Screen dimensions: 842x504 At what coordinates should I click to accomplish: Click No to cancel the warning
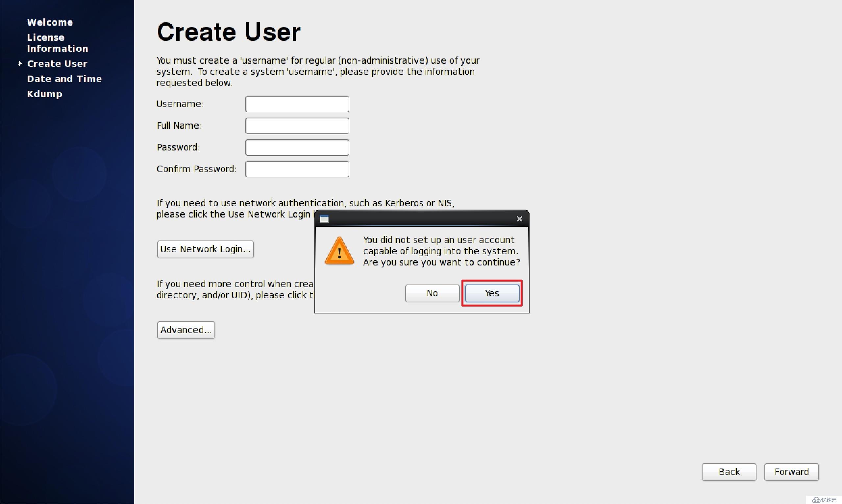point(433,293)
